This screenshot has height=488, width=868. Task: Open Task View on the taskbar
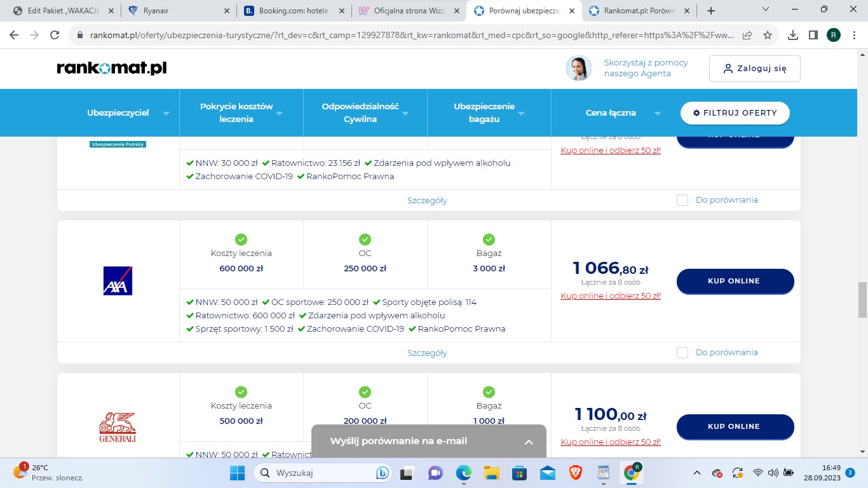(x=407, y=473)
